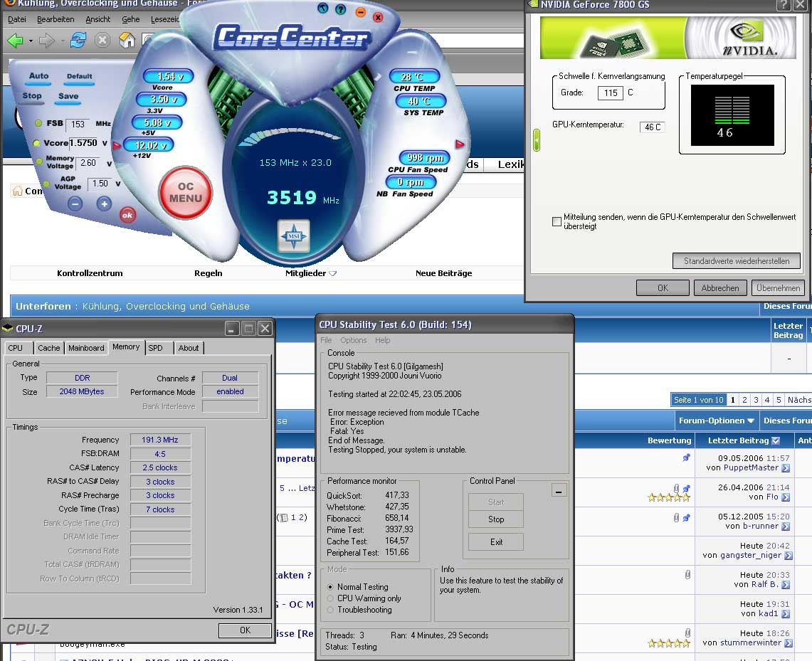Select Default in CoreCenter panel
The width and height of the screenshot is (812, 661).
pyautogui.click(x=79, y=76)
